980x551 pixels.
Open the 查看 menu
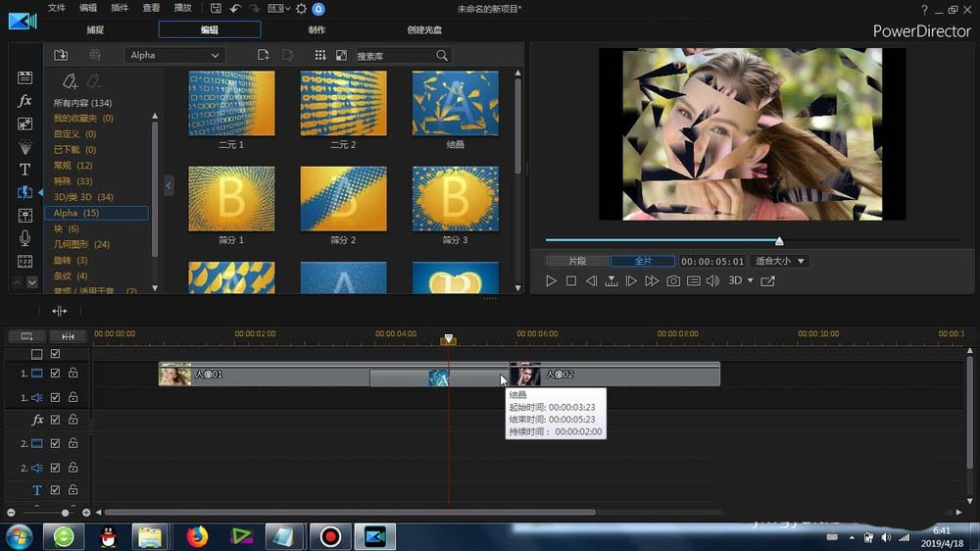coord(151,8)
